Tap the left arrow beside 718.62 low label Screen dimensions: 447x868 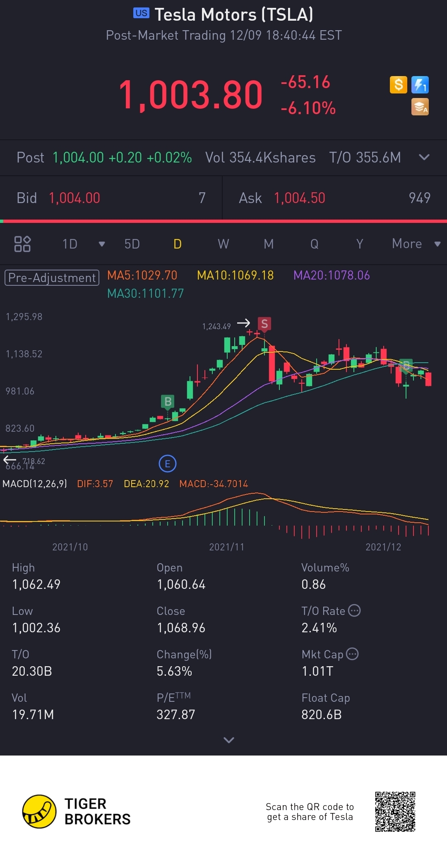[x=10, y=459]
